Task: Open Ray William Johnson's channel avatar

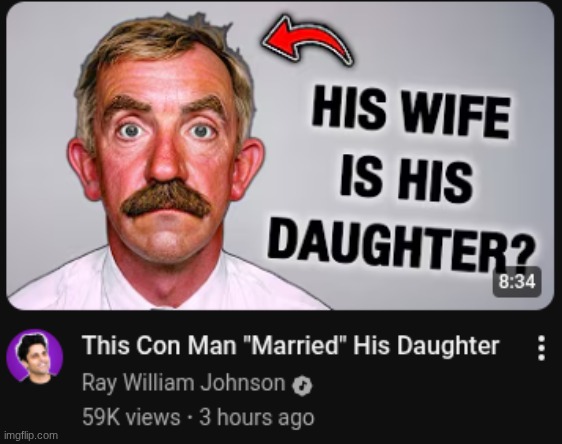Action: click(35, 356)
